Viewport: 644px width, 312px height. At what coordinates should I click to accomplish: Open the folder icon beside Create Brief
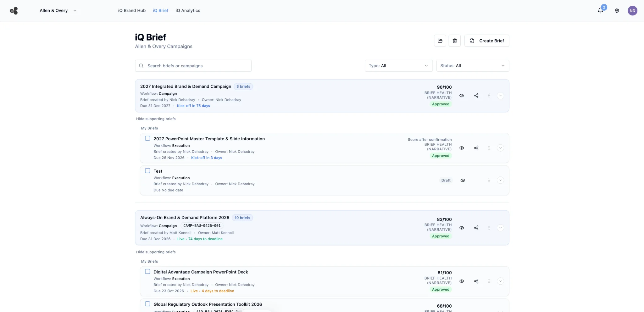pyautogui.click(x=440, y=41)
